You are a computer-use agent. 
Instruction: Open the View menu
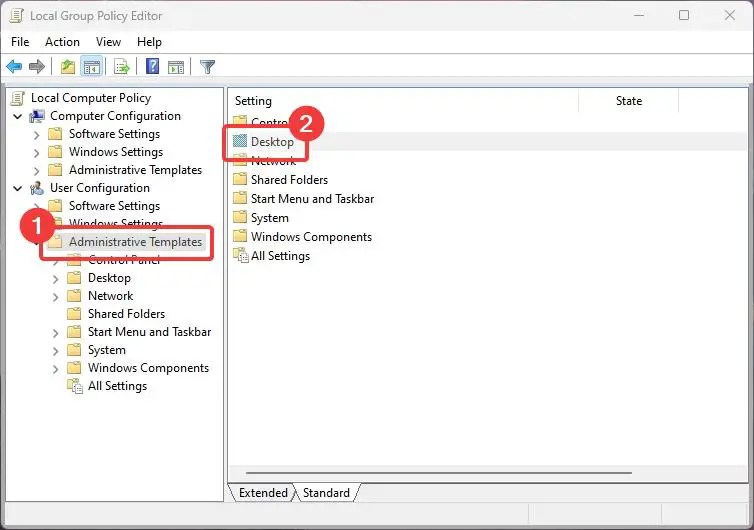pos(108,42)
